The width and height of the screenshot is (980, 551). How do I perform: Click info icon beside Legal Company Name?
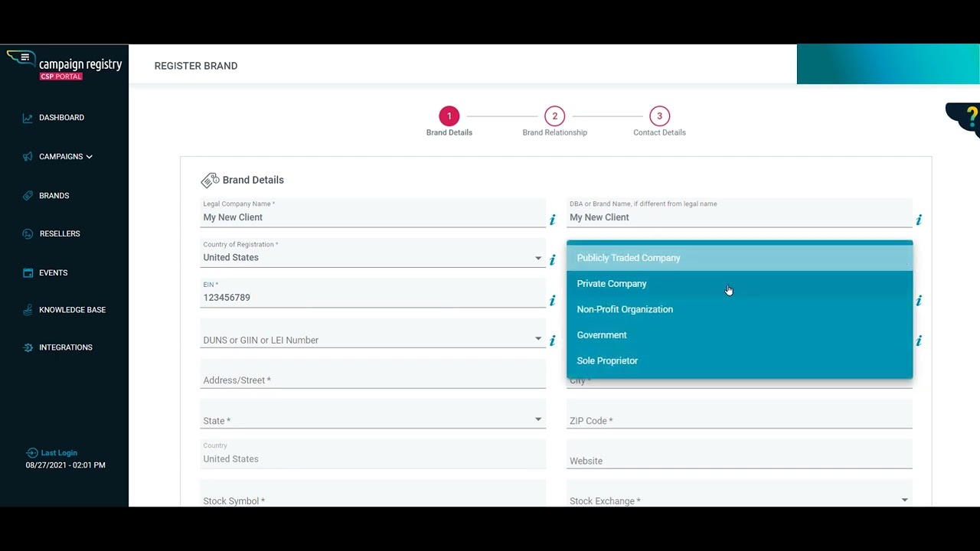coord(552,220)
